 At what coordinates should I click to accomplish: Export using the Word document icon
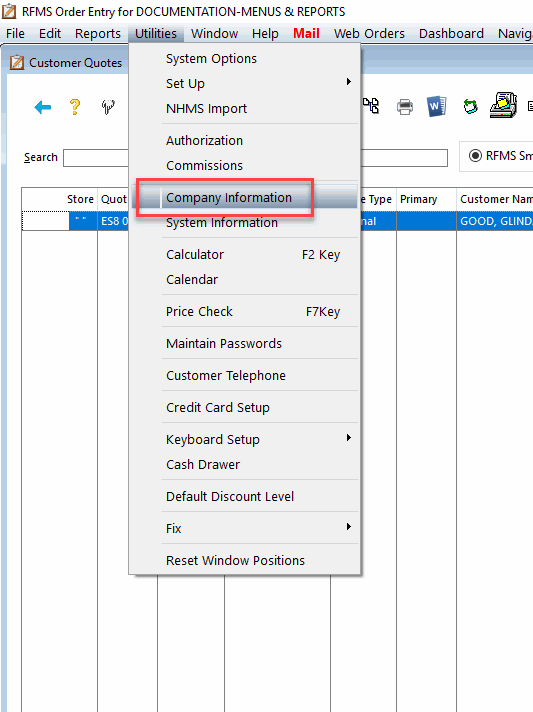(436, 107)
